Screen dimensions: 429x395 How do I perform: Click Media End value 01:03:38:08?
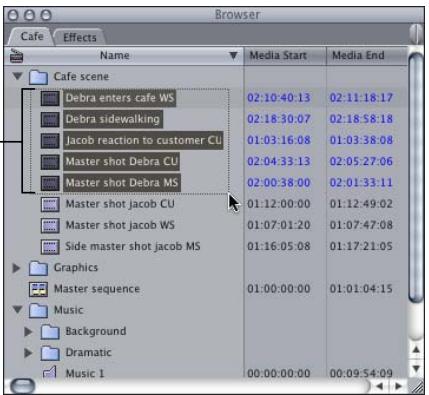click(x=361, y=140)
